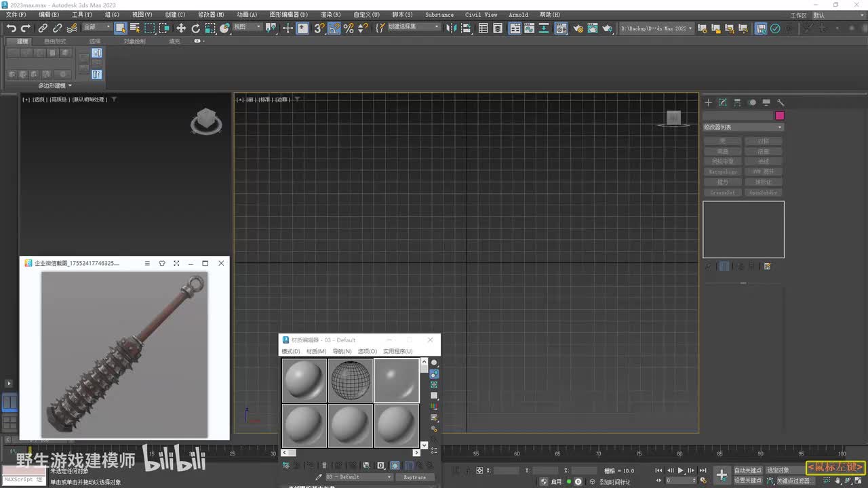Expand the modifier list dropdown '修改器列表'
The width and height of the screenshot is (868, 488).
tap(743, 127)
